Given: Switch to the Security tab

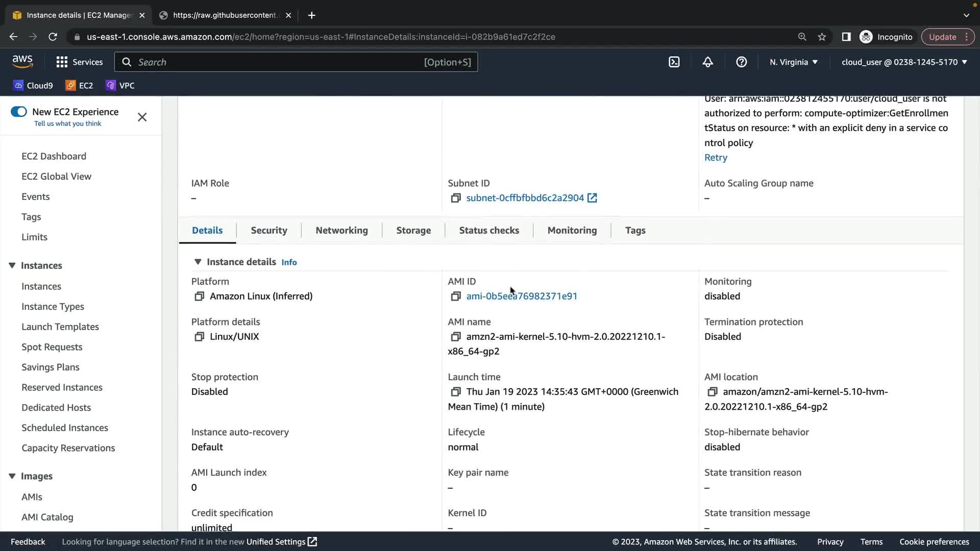Looking at the screenshot, I should point(269,230).
